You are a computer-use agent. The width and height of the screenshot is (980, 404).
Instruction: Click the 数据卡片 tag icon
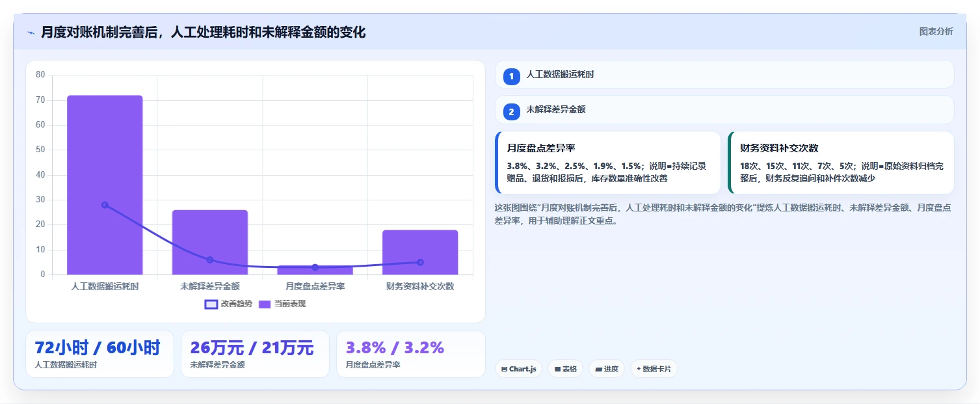pos(639,370)
